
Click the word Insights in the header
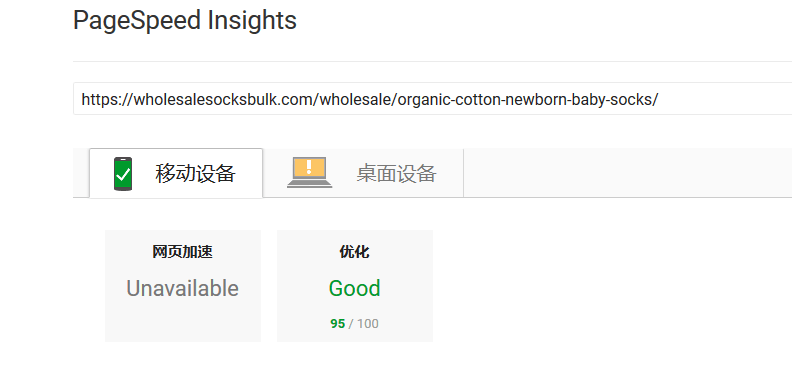tap(252, 21)
